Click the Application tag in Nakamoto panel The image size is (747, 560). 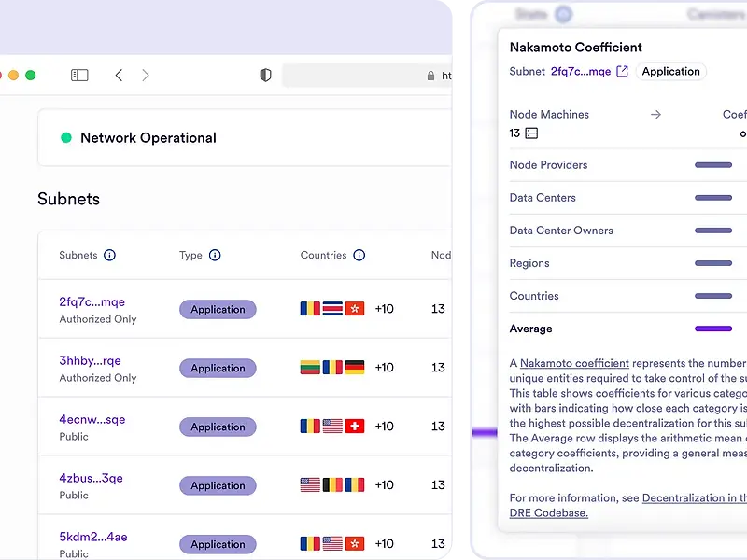coord(670,72)
